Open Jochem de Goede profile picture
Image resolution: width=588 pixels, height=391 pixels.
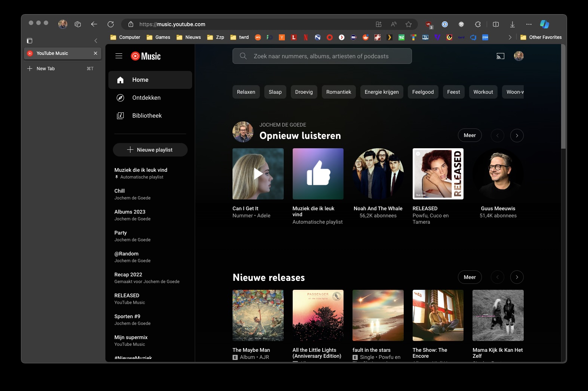pos(243,132)
